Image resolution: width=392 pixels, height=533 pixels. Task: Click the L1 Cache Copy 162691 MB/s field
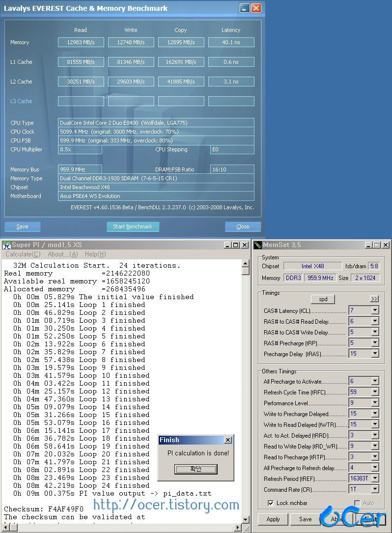pos(181,62)
